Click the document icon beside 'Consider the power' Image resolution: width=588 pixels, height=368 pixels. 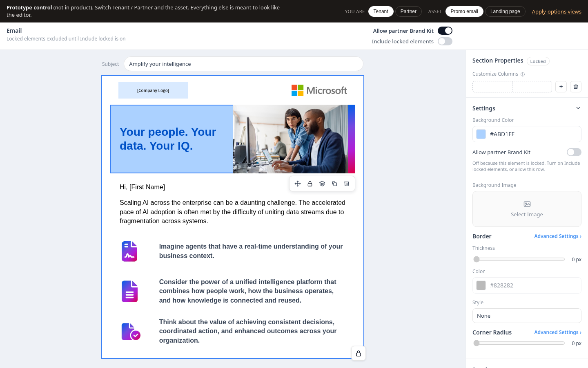(129, 291)
